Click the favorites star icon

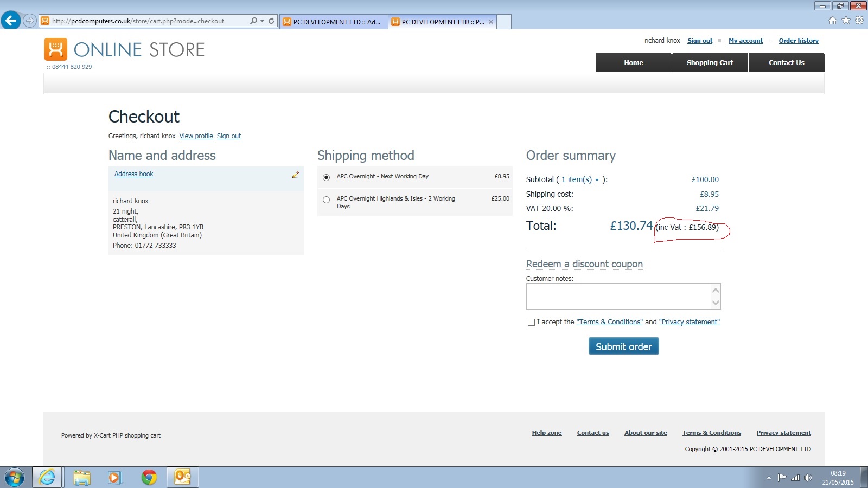click(846, 21)
